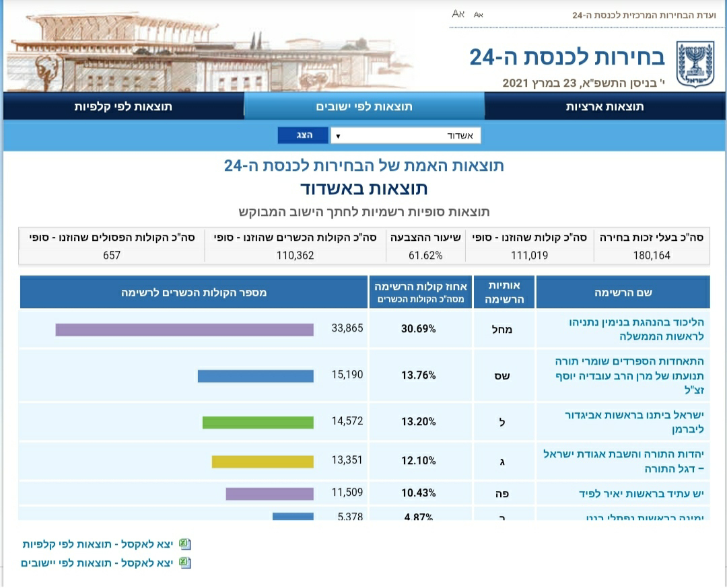Switch to the 'תוצאות לפי קלפיות' tab

(x=123, y=106)
